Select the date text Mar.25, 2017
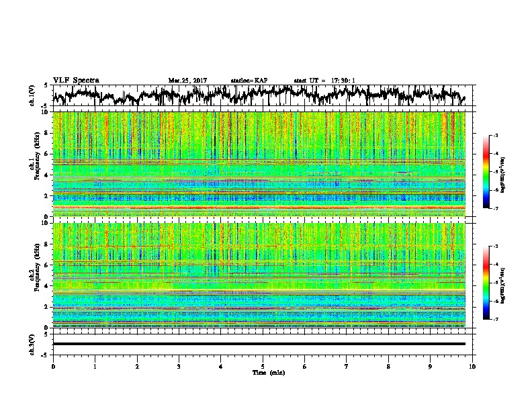532x411 pixels. pyautogui.click(x=187, y=81)
